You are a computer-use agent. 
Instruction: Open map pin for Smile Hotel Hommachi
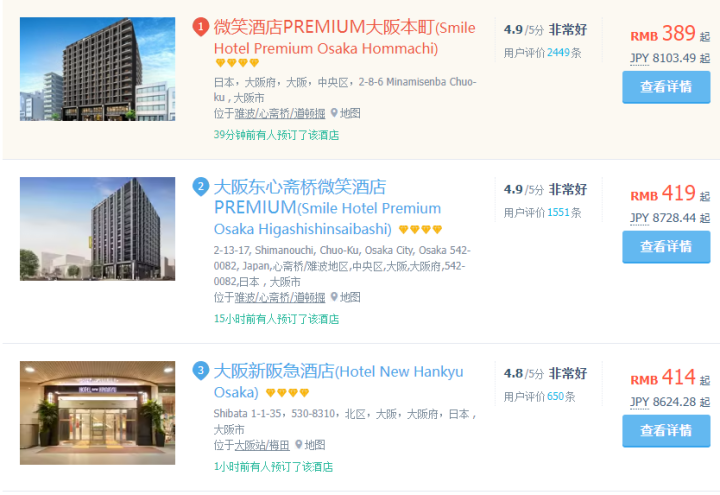coord(345,113)
